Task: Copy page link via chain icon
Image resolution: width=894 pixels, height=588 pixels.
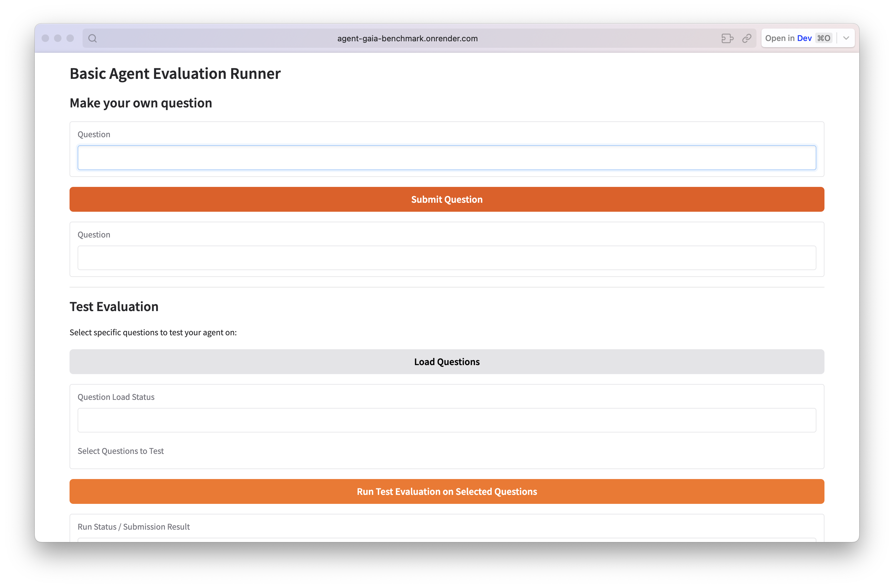Action: (747, 38)
